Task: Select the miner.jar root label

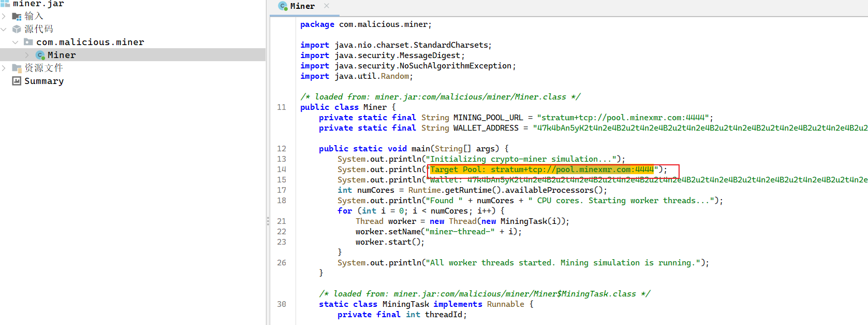Action: pos(38,4)
